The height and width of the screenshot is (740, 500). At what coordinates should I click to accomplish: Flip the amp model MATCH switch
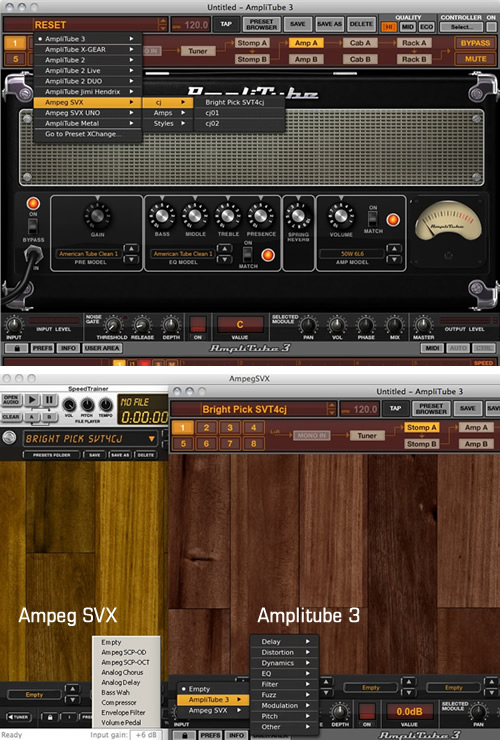point(373,219)
